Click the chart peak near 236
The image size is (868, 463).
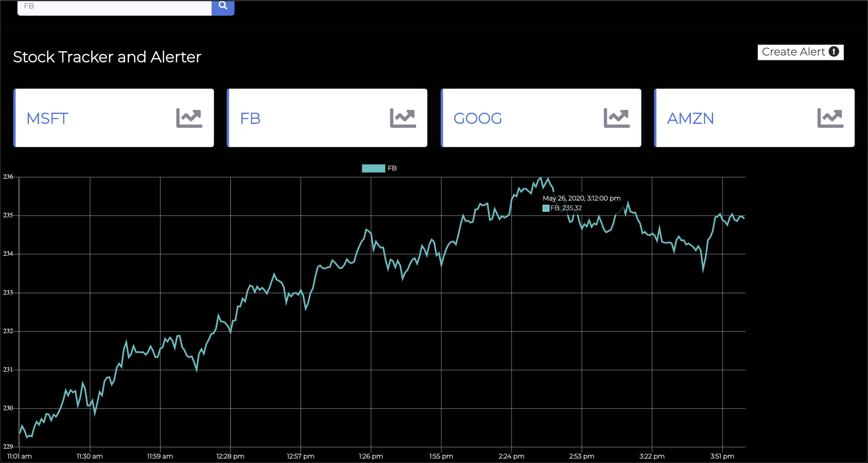(541, 177)
